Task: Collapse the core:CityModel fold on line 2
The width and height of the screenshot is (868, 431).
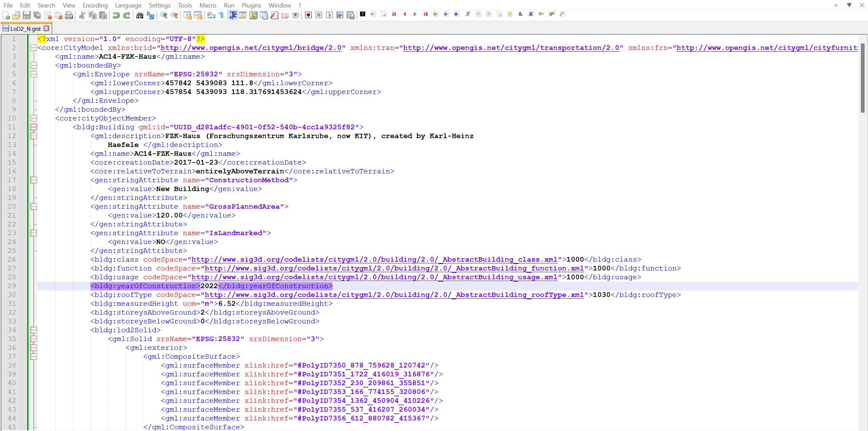Action: [x=34, y=48]
